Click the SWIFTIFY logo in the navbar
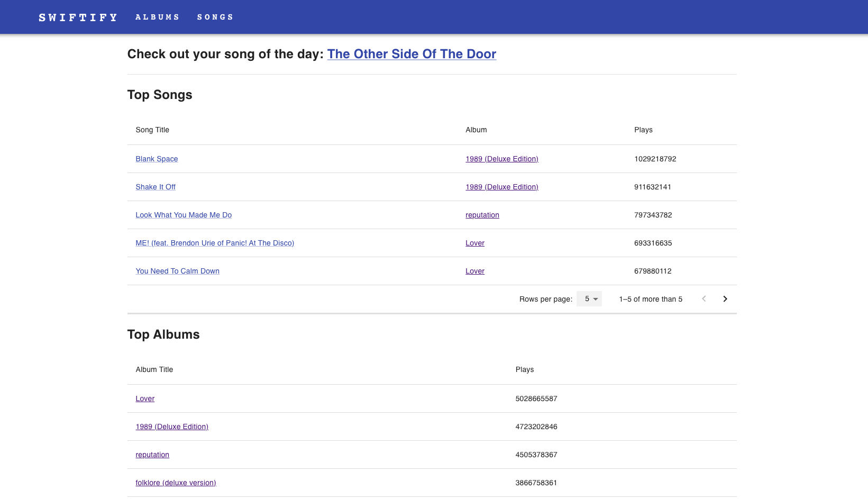 point(77,16)
